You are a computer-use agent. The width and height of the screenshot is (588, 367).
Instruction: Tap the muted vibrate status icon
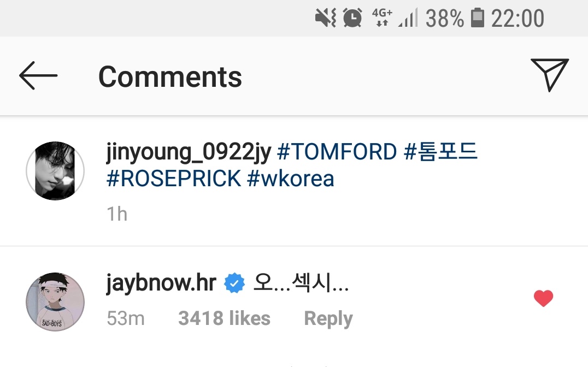coord(325,17)
